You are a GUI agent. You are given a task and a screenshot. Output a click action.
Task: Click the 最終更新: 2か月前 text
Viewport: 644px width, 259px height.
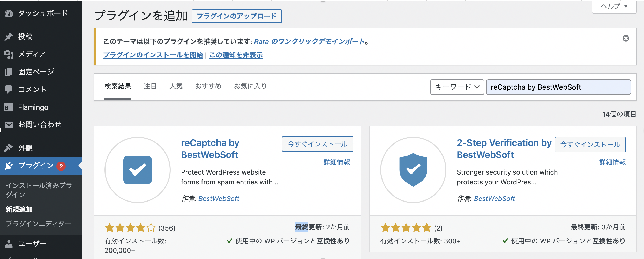pyautogui.click(x=323, y=227)
